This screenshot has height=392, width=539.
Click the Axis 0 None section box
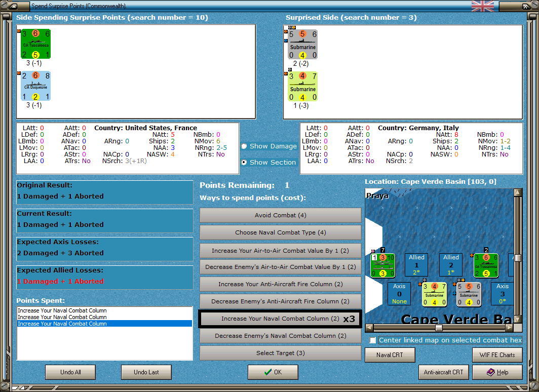coord(399,294)
